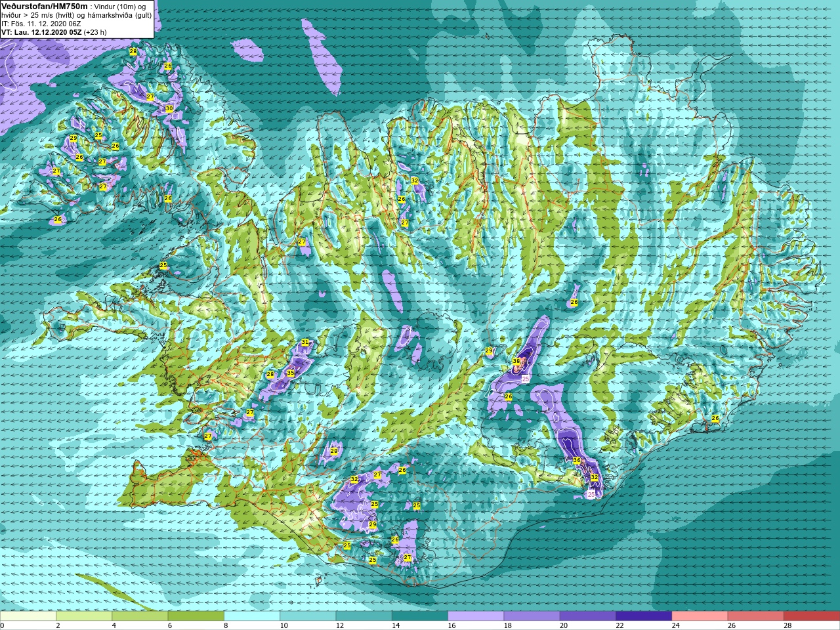Pick the olive 6–8 legend swatch
The height and width of the screenshot is (630, 840).
click(x=196, y=616)
